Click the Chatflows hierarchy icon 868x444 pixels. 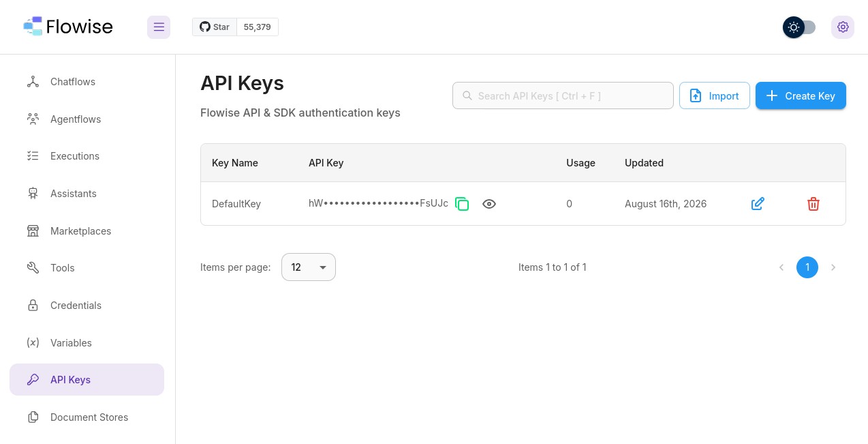pos(33,82)
